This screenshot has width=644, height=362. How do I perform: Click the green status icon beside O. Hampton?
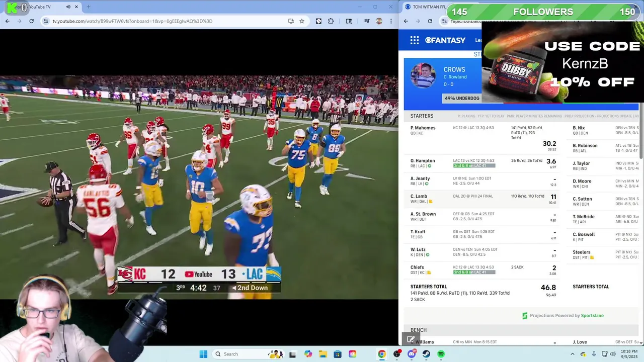pos(429,166)
